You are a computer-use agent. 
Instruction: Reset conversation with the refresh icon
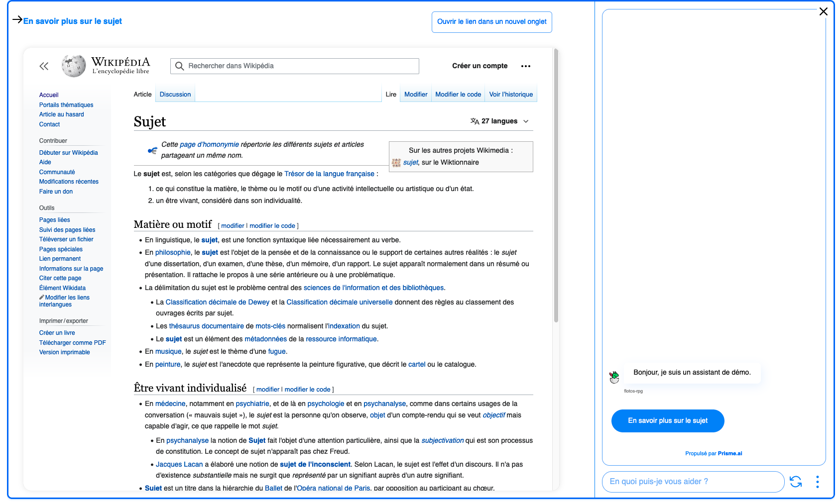(x=796, y=482)
